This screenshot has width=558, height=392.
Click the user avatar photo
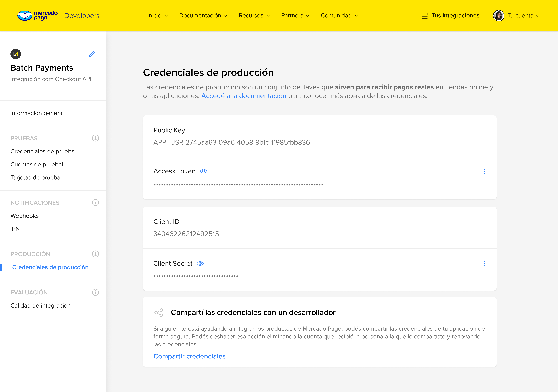(498, 16)
